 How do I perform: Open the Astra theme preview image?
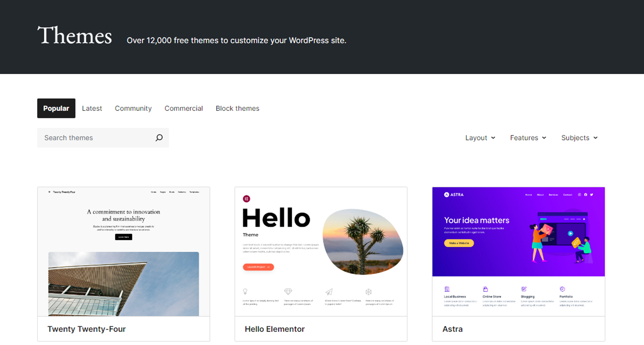(519, 252)
